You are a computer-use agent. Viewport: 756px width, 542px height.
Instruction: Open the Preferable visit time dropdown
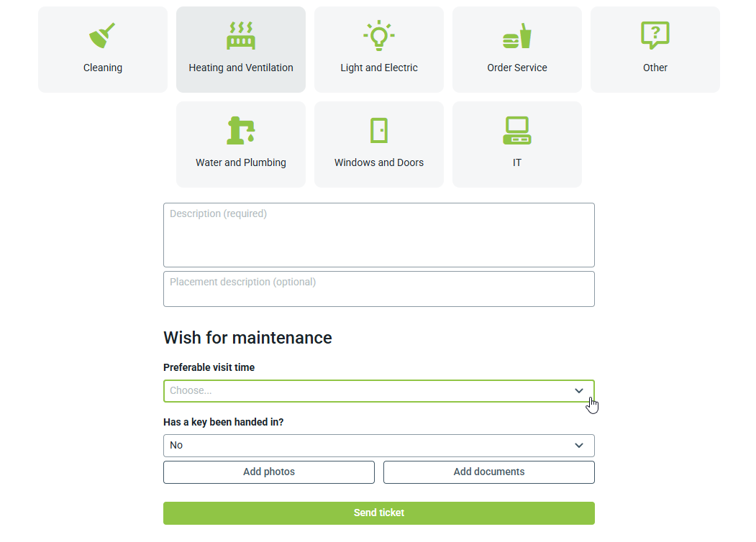pyautogui.click(x=367, y=391)
